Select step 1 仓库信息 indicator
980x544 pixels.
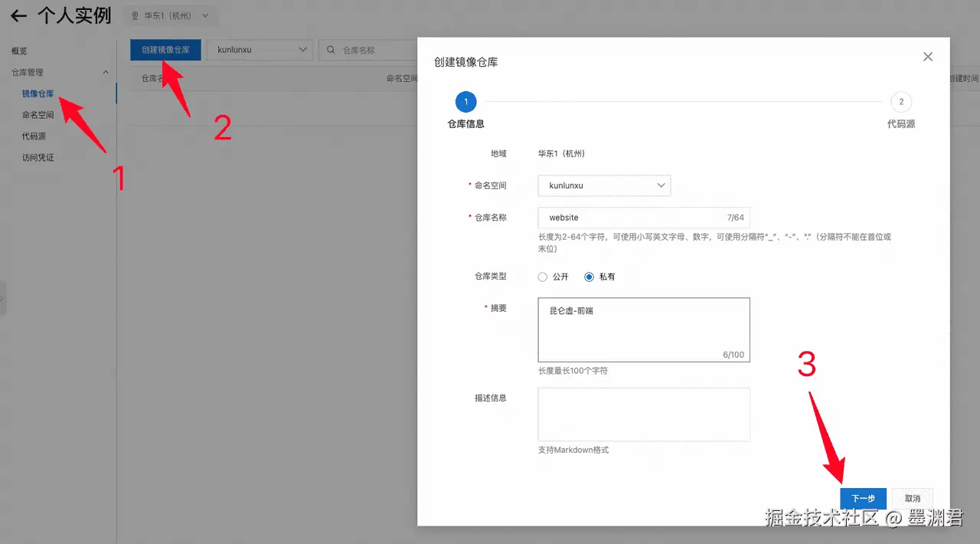tap(465, 101)
